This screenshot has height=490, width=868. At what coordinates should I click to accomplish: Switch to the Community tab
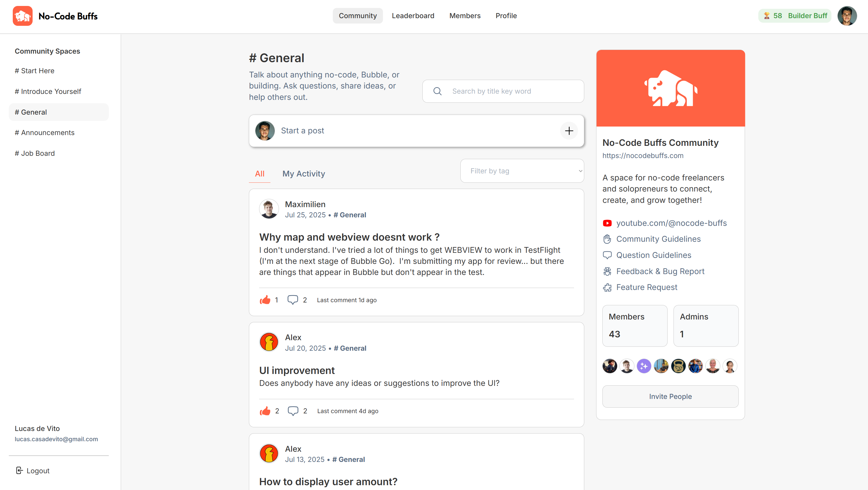point(357,16)
